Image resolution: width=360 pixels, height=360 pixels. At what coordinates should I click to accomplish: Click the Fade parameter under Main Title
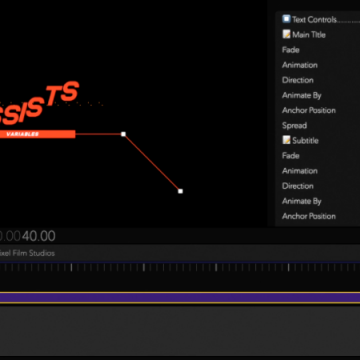click(x=291, y=50)
